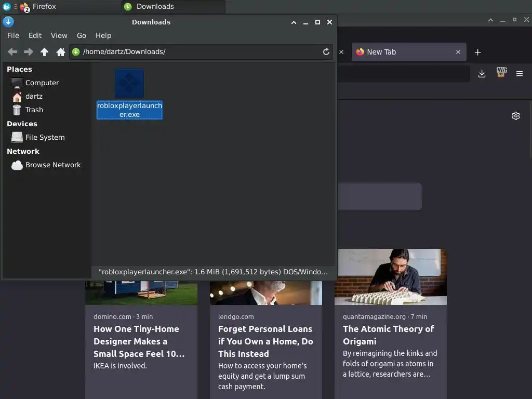Open the Go menu
This screenshot has height=399, width=532.
82,35
